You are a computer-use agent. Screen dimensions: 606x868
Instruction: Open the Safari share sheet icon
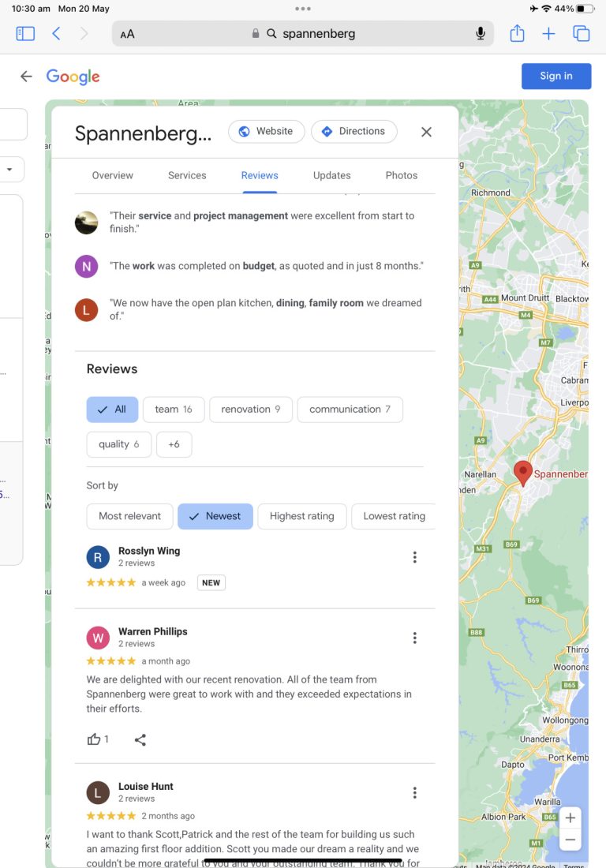(x=517, y=33)
